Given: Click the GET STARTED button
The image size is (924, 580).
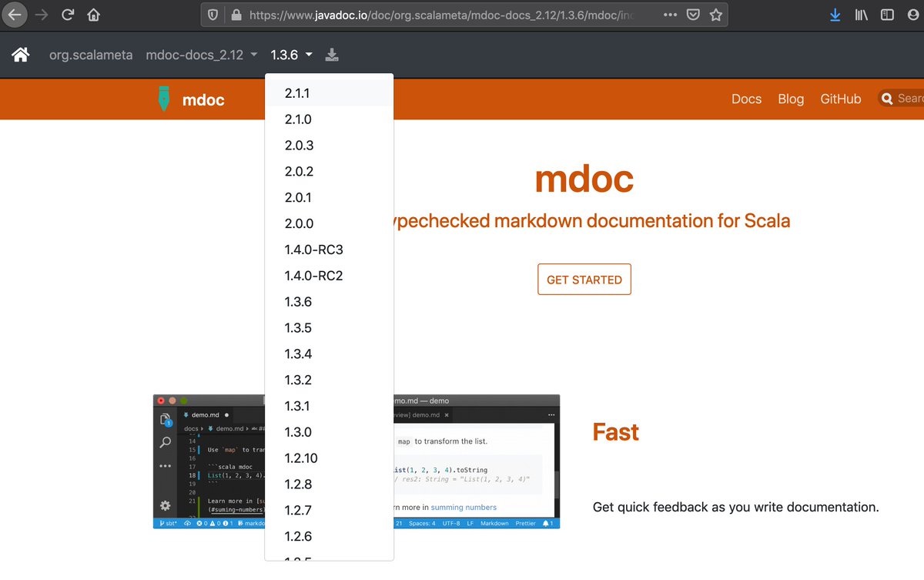Looking at the screenshot, I should click(584, 280).
